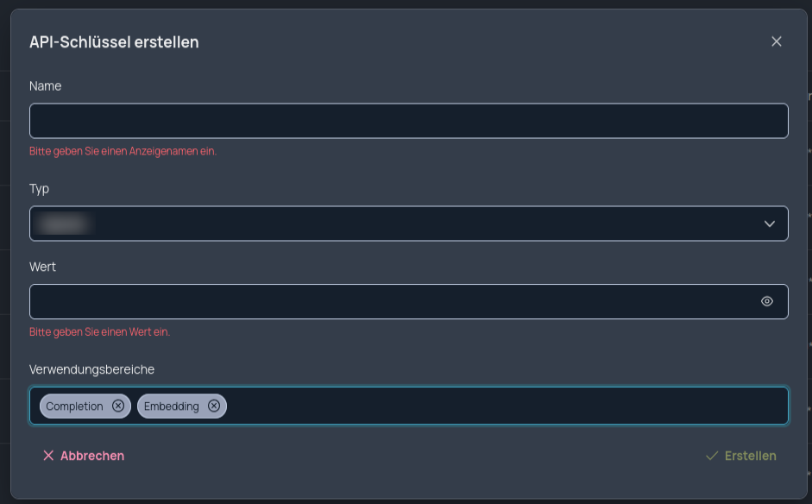Image resolution: width=812 pixels, height=504 pixels.
Task: Remove the Completion tag via its x icon
Action: [x=118, y=406]
